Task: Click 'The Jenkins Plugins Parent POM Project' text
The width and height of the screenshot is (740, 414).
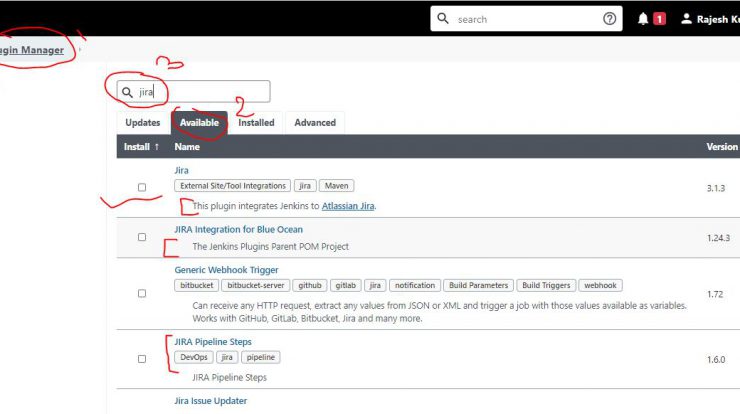Action: pos(270,246)
